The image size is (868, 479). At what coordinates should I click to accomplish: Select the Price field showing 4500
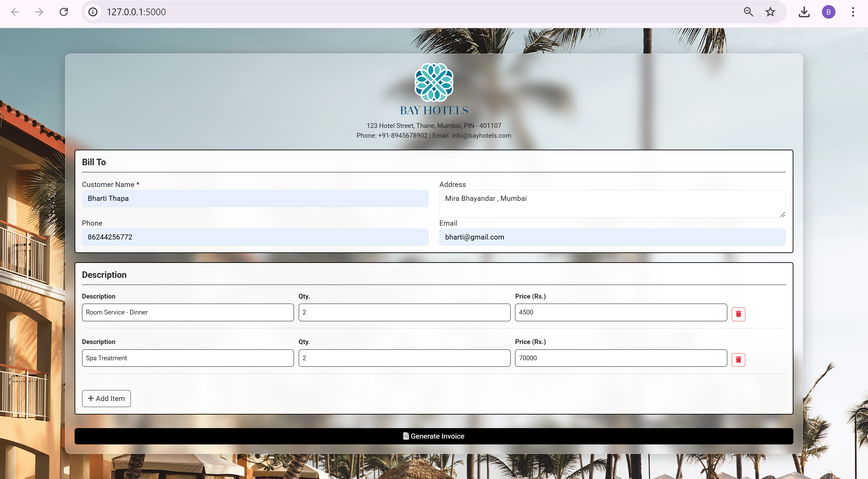pos(620,312)
